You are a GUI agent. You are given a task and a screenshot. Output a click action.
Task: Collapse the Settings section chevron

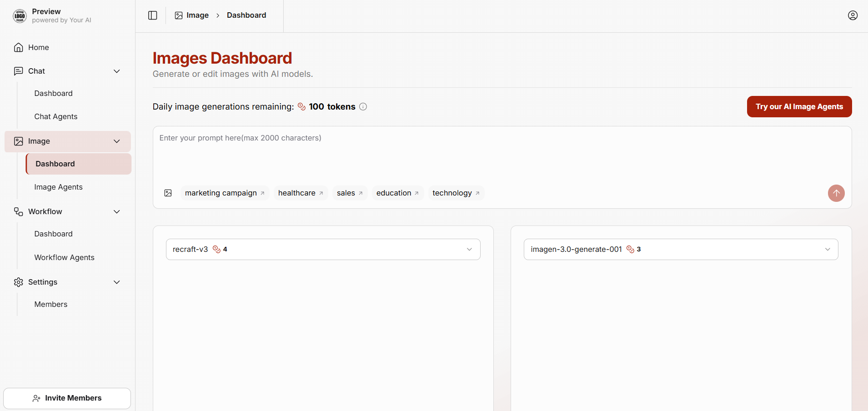point(117,282)
